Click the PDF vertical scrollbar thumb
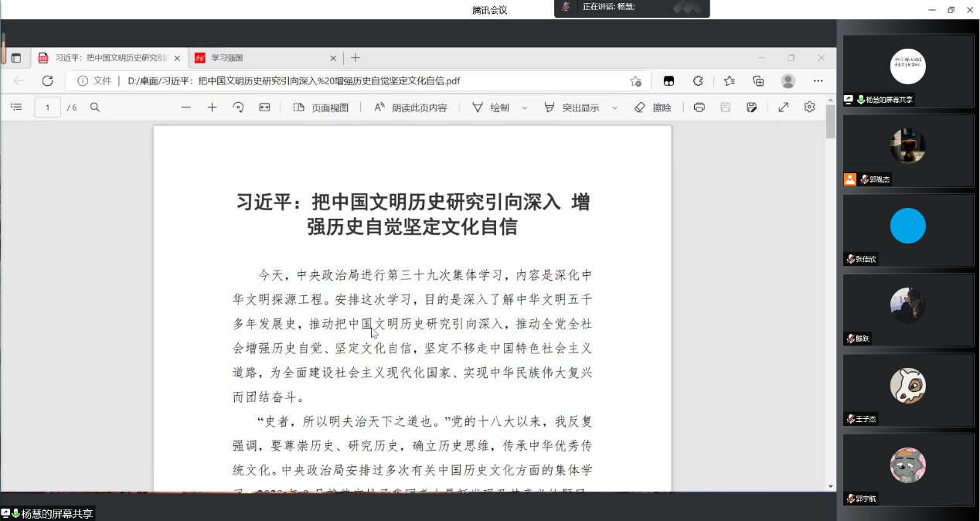980x521 pixels. (831, 121)
